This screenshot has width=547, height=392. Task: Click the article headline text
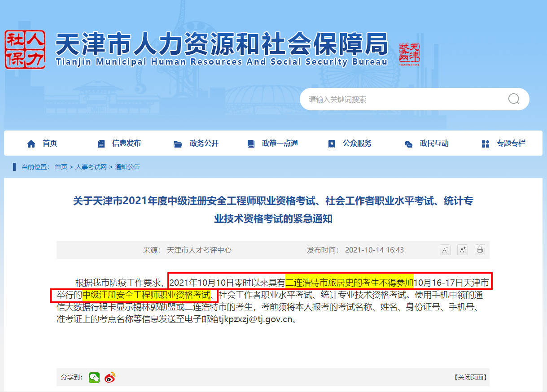click(x=273, y=210)
